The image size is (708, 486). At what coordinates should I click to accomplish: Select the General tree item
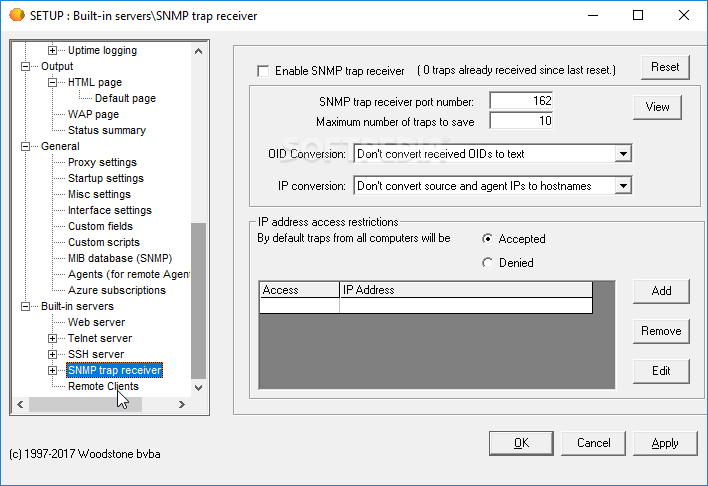tap(60, 146)
